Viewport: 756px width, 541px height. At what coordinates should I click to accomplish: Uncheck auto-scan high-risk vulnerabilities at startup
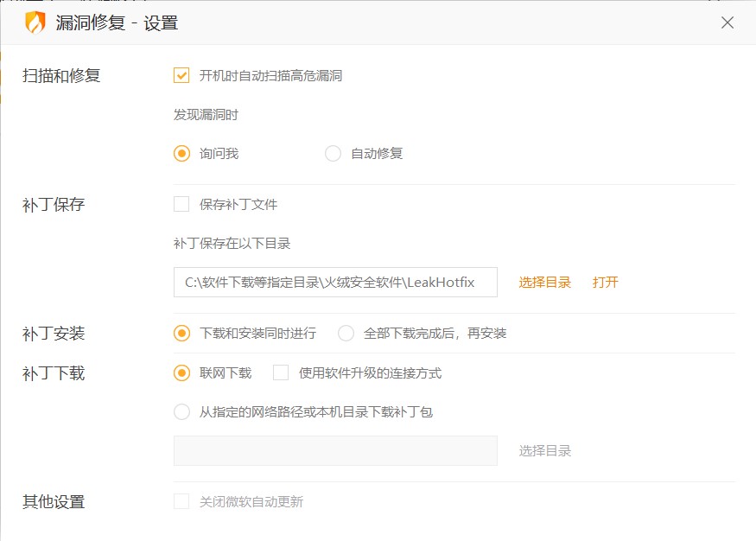click(181, 75)
